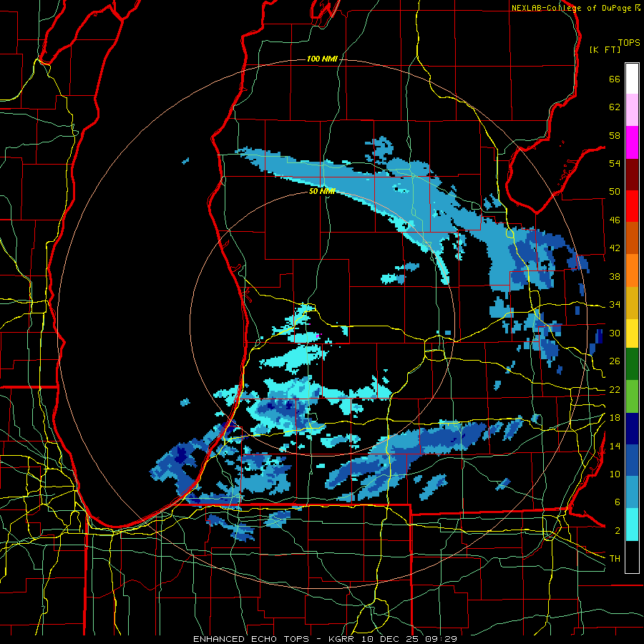Click the "NEXLAB-College of DuPage" credit text
The height and width of the screenshot is (644, 644).
[x=571, y=8]
